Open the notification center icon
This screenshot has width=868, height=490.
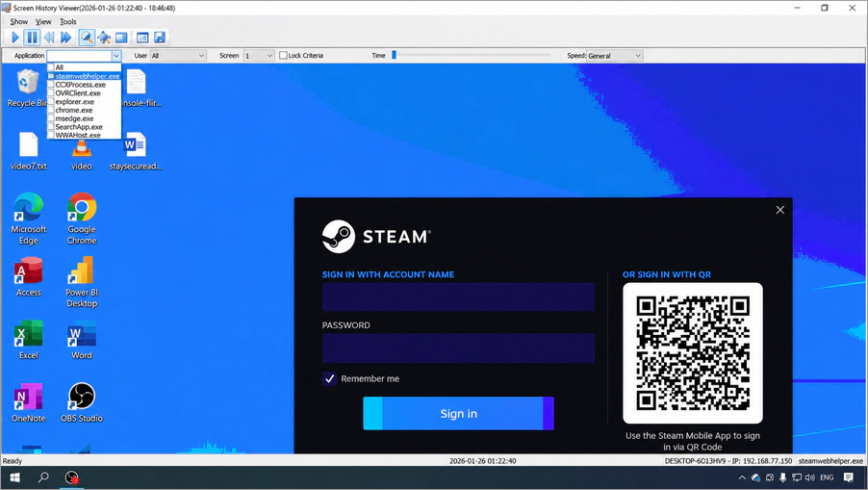click(848, 477)
